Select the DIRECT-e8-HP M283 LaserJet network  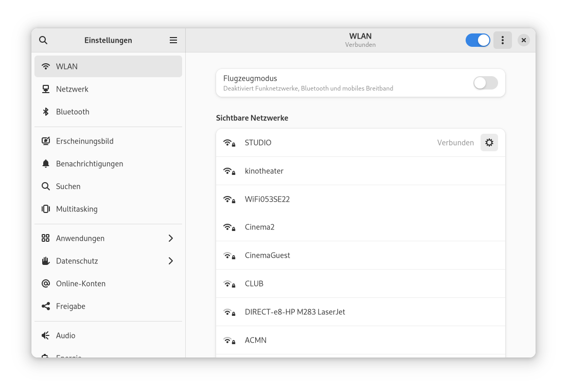coord(295,312)
